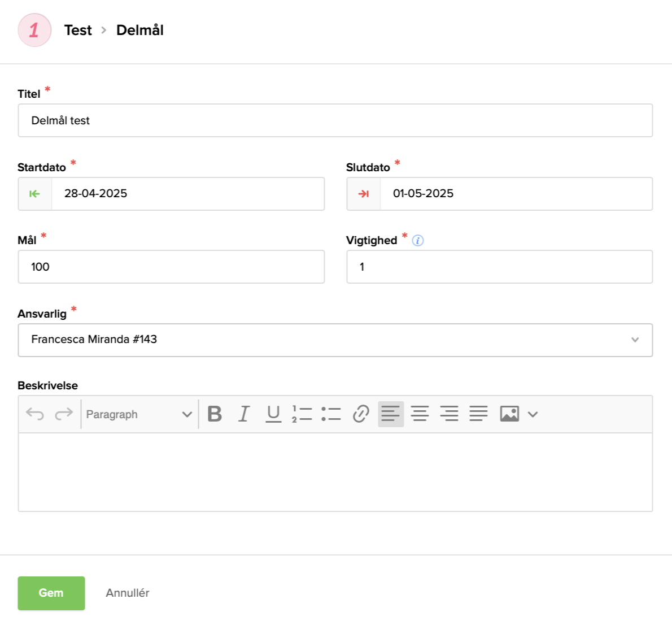Click the Annullér link

(x=128, y=593)
